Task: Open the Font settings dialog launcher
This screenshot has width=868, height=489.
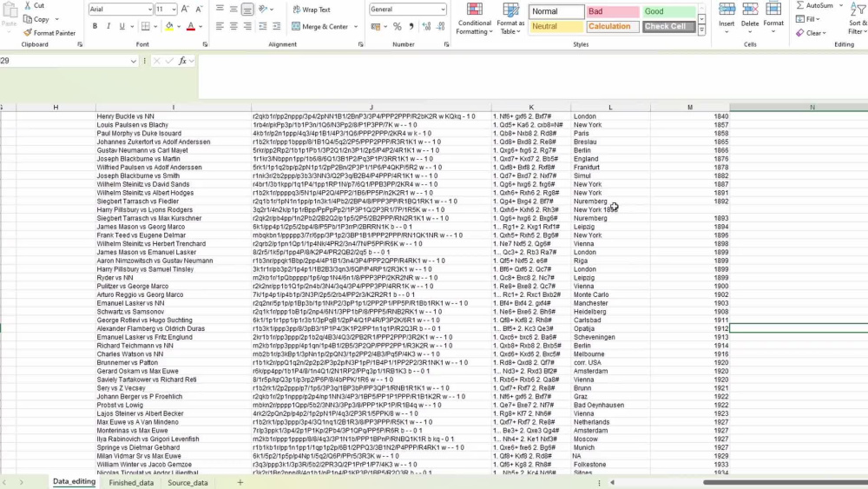Action: point(205,44)
